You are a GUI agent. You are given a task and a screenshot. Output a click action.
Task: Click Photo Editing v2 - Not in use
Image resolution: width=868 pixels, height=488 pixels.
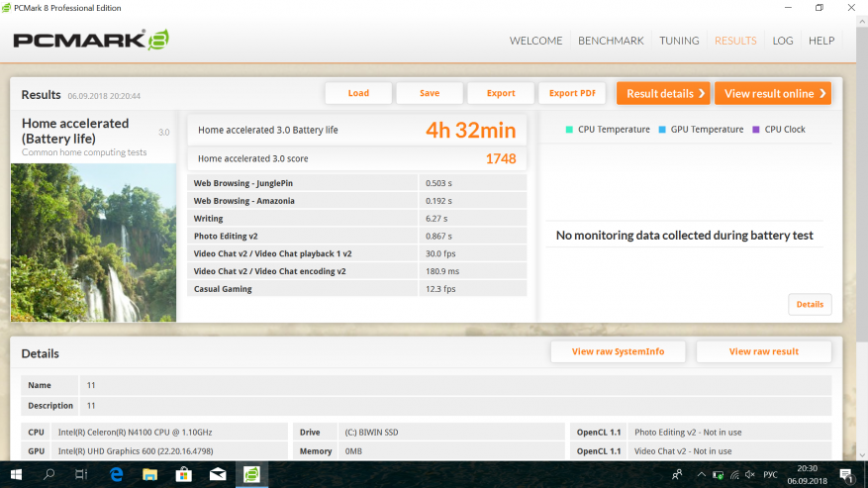coord(688,432)
